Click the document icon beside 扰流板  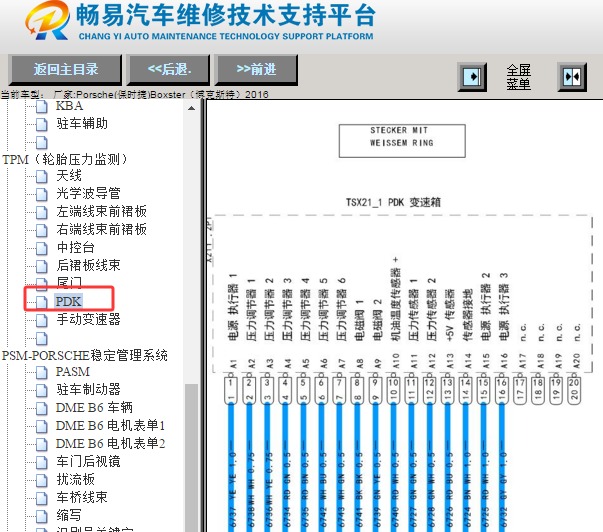(x=42, y=480)
